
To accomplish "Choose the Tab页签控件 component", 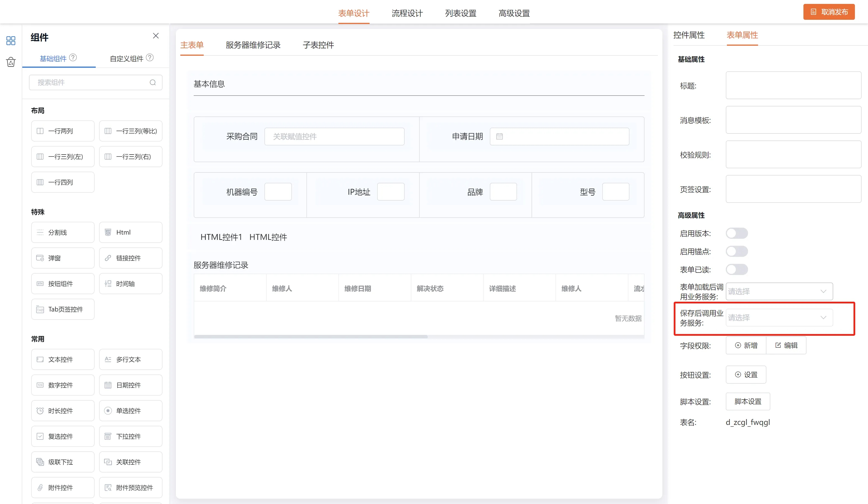I will click(x=63, y=309).
